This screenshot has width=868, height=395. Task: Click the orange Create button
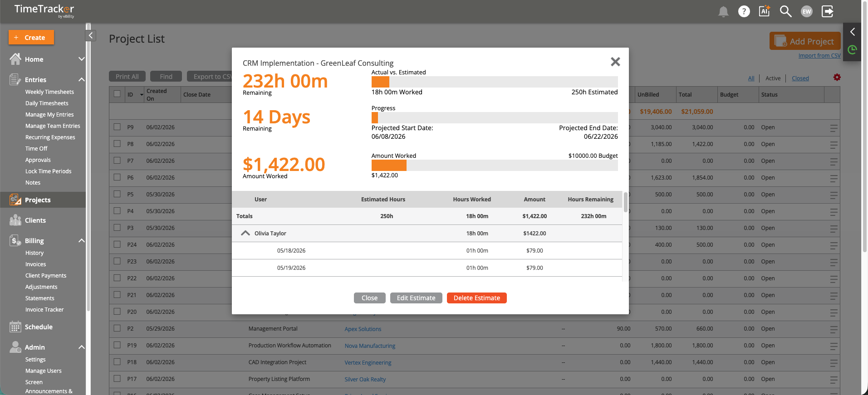31,37
